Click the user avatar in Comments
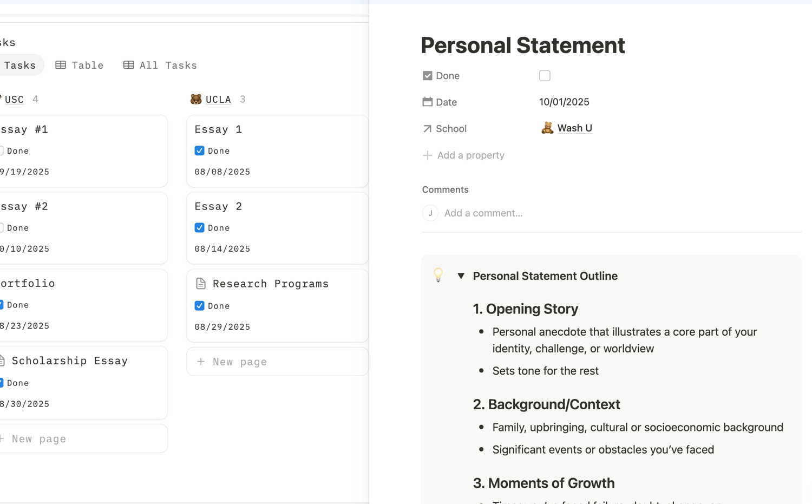Screen dimensions: 812x504 (430, 213)
